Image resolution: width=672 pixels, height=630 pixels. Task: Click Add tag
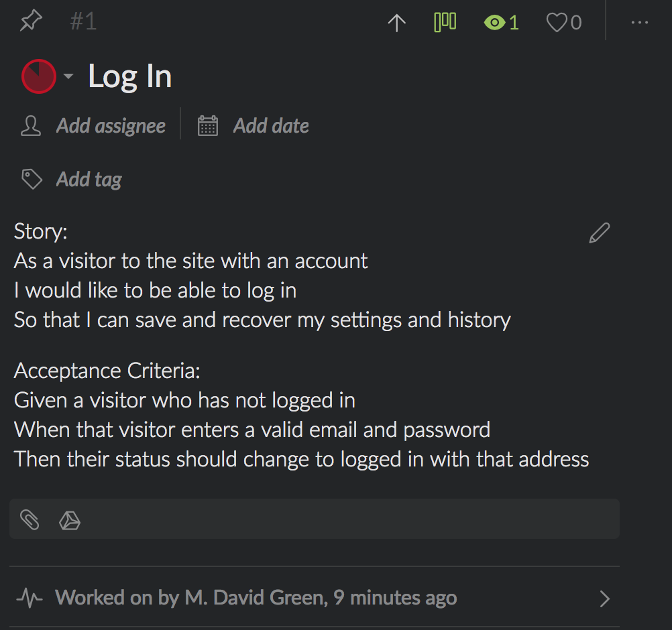coord(89,180)
